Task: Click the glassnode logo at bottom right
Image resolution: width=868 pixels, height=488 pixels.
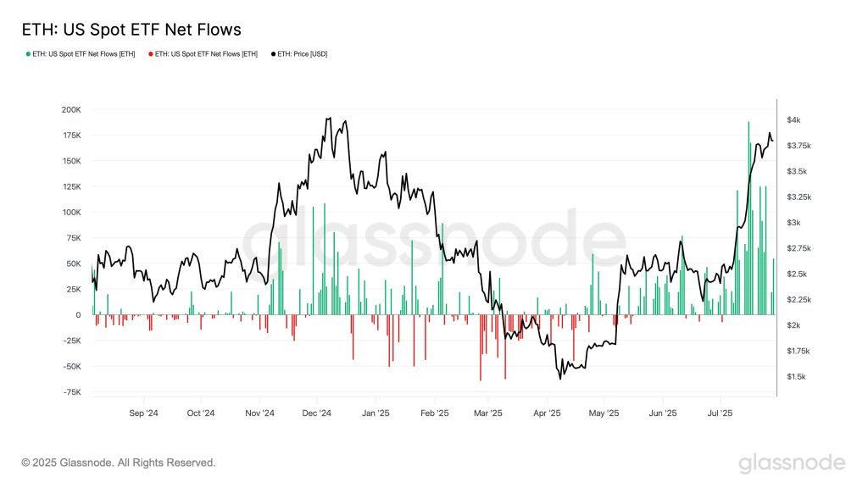Action: coord(793,463)
